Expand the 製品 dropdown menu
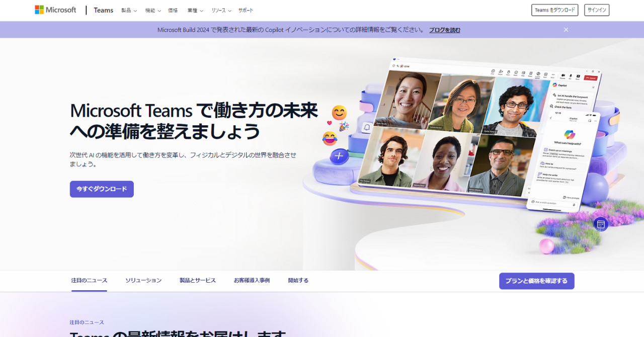This screenshot has height=337, width=644. (x=129, y=11)
